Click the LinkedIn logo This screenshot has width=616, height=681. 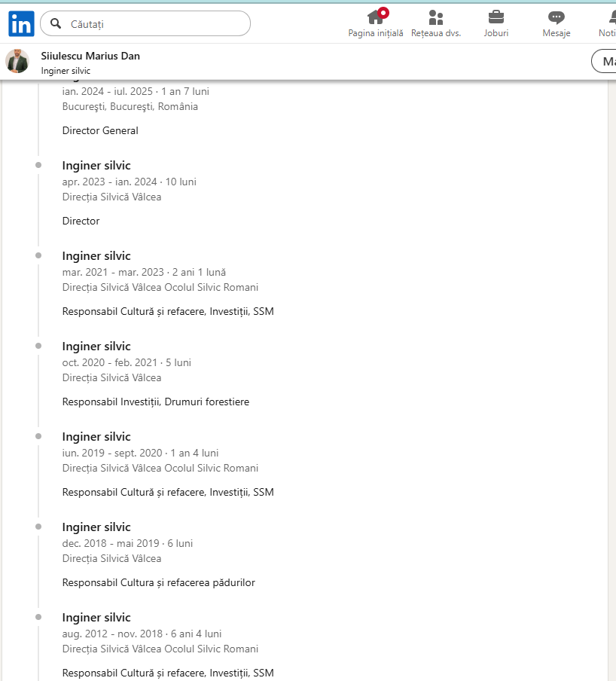[x=21, y=24]
